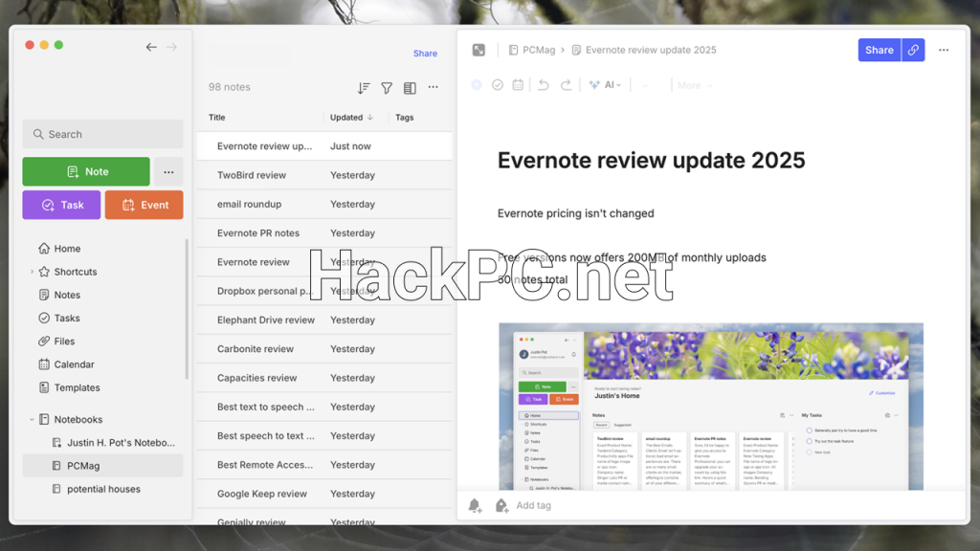
Task: Click the Tags column header
Action: coord(405,118)
